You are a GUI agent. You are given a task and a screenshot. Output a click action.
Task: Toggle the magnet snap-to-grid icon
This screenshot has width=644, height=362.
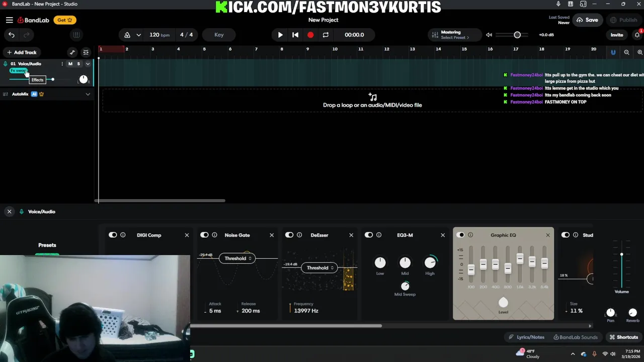[x=613, y=52]
